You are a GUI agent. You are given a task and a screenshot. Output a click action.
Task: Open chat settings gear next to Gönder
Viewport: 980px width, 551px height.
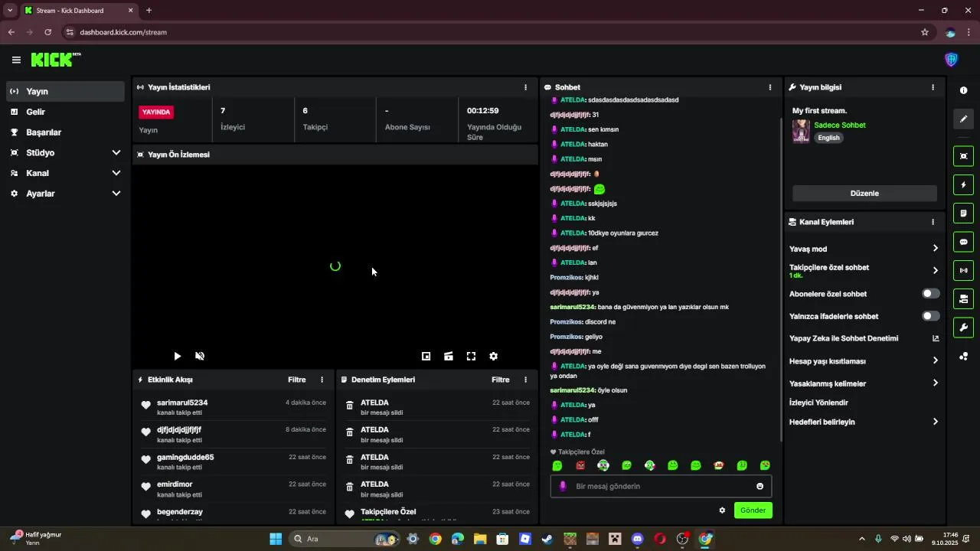722,510
